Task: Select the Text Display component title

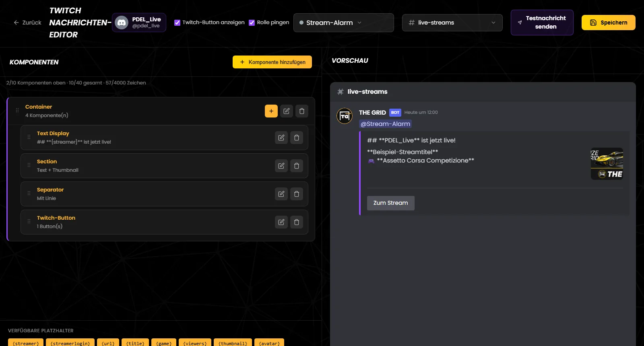Action: click(x=53, y=133)
